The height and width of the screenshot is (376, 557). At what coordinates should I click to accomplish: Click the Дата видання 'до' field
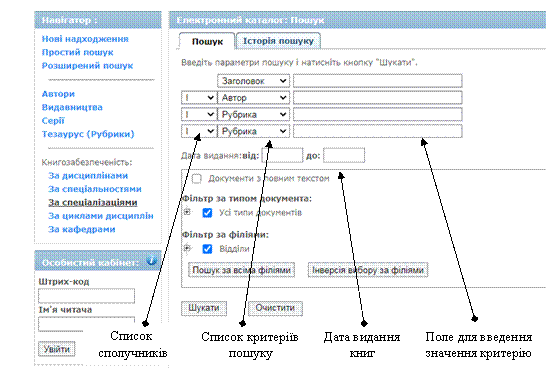click(344, 156)
